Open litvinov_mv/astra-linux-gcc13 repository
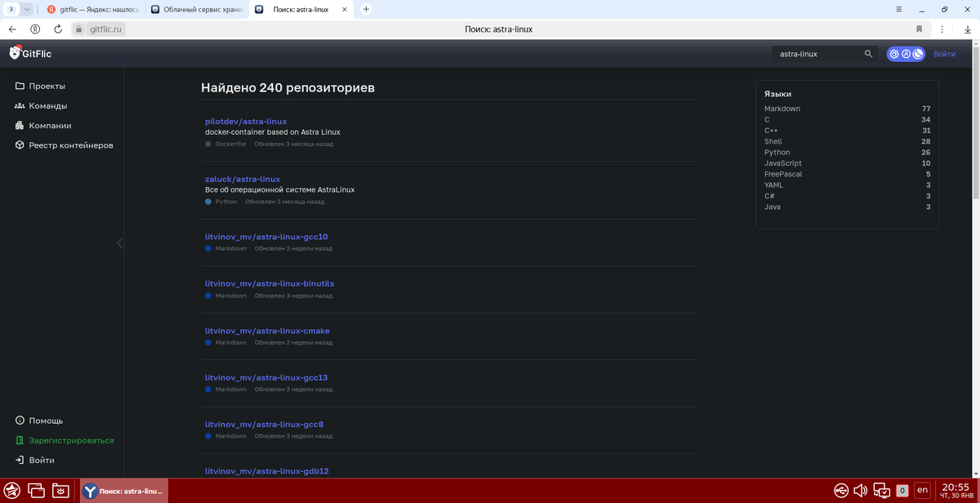Screen dimensions: 980x503 [x=266, y=377]
